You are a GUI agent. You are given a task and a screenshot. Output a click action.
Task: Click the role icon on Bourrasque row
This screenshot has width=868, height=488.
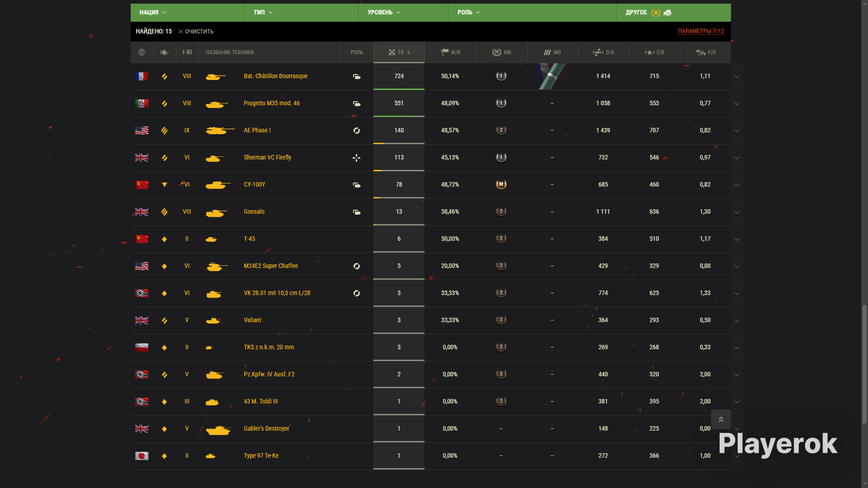click(357, 77)
